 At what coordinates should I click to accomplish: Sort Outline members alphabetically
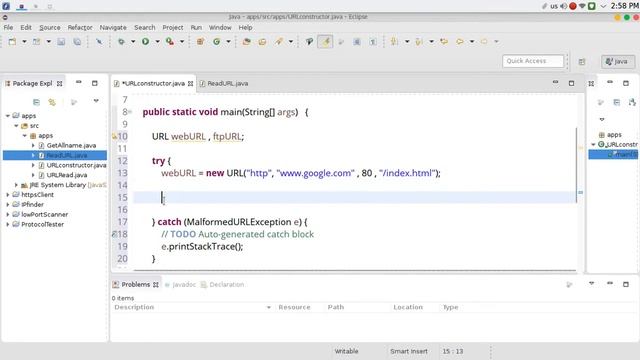coord(632,102)
